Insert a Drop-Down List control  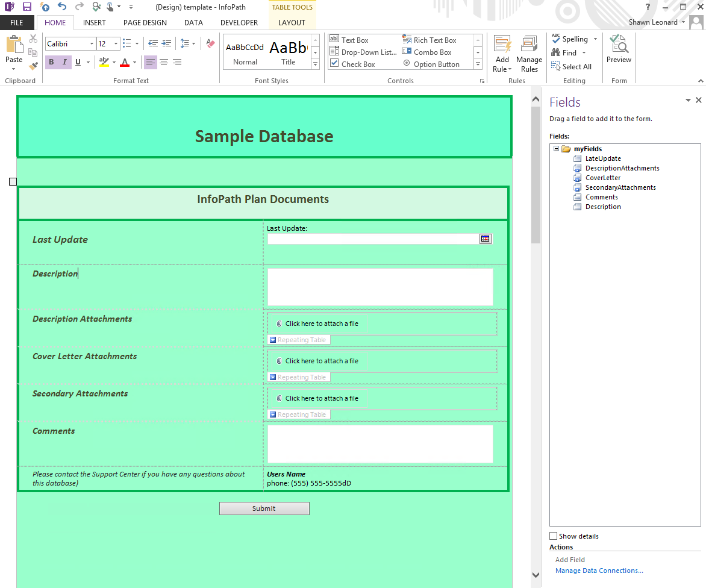[x=363, y=52]
